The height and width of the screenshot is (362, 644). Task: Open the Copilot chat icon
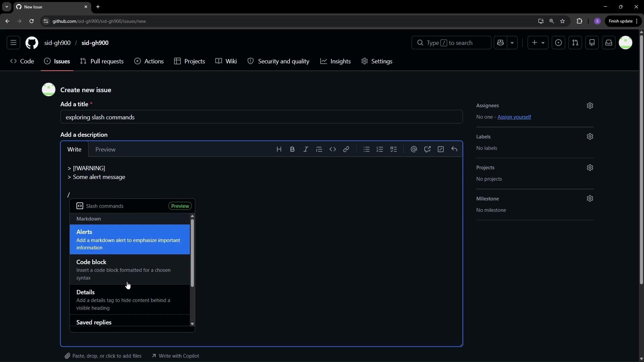tap(500, 43)
